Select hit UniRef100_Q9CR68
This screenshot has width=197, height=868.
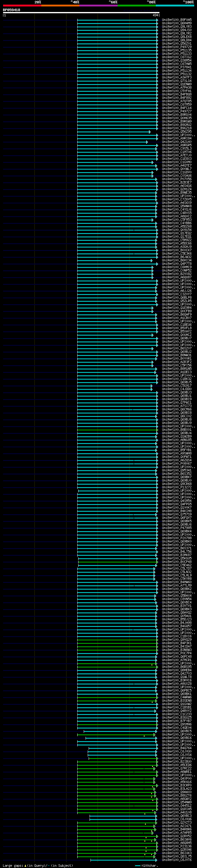[x=176, y=484]
